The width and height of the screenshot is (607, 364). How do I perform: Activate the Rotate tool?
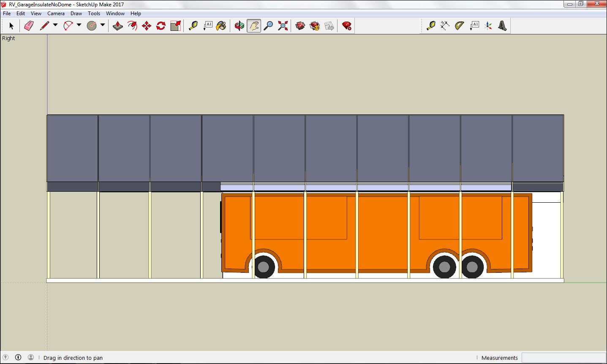pos(161,26)
